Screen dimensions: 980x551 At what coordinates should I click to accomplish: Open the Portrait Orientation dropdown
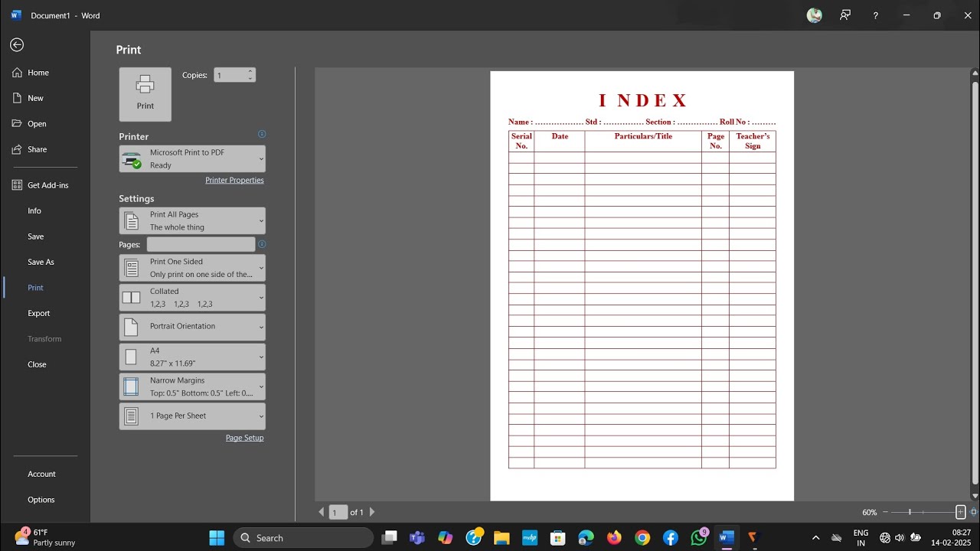click(x=192, y=327)
